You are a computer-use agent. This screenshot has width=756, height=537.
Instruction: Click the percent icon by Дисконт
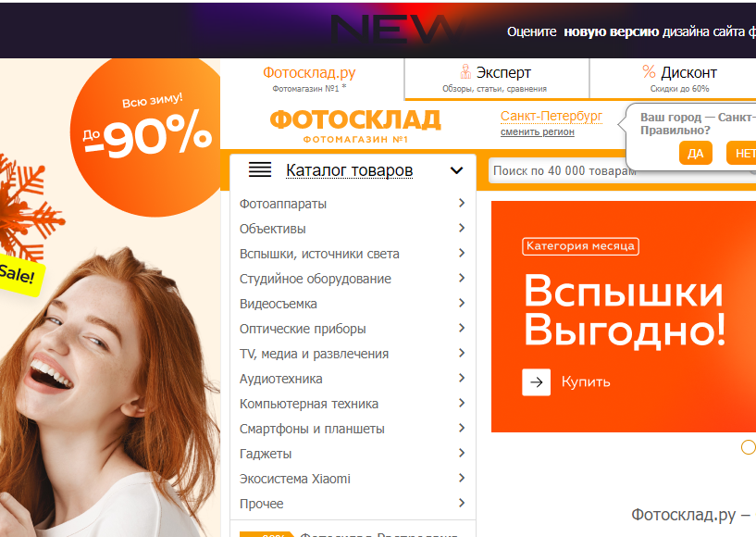[x=649, y=72]
